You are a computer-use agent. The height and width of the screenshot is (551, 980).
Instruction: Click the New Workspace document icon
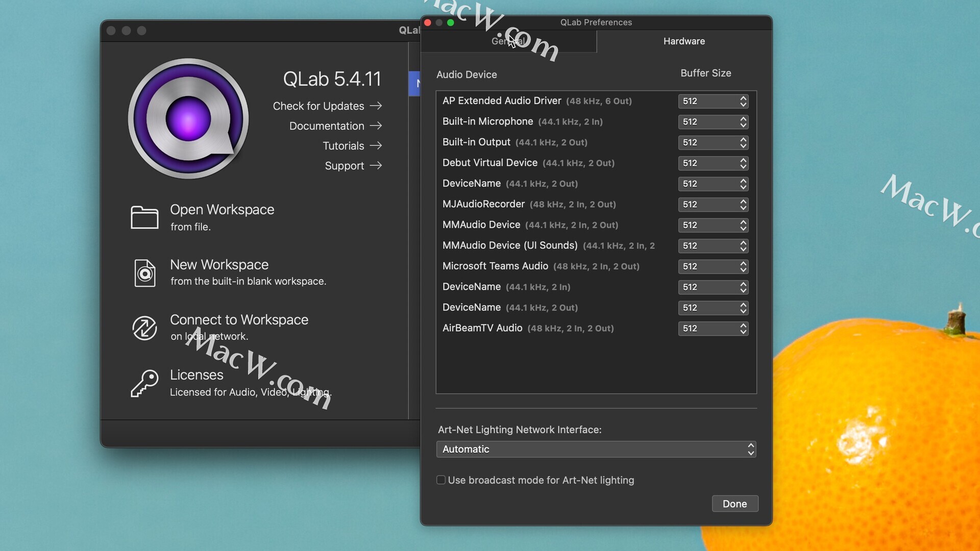[x=145, y=273]
